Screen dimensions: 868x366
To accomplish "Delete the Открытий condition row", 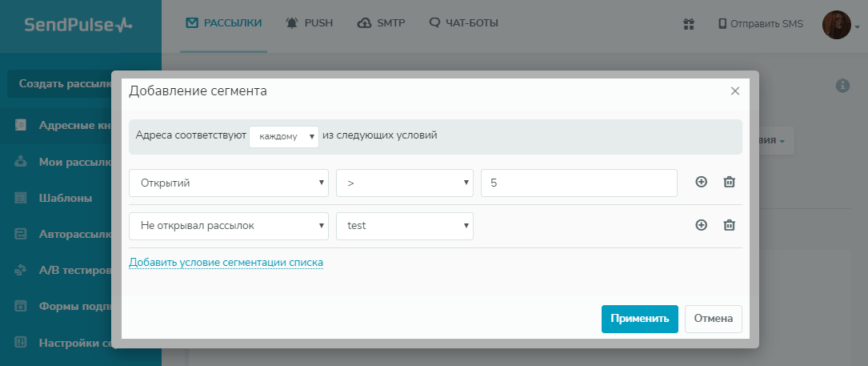I will pyautogui.click(x=729, y=183).
